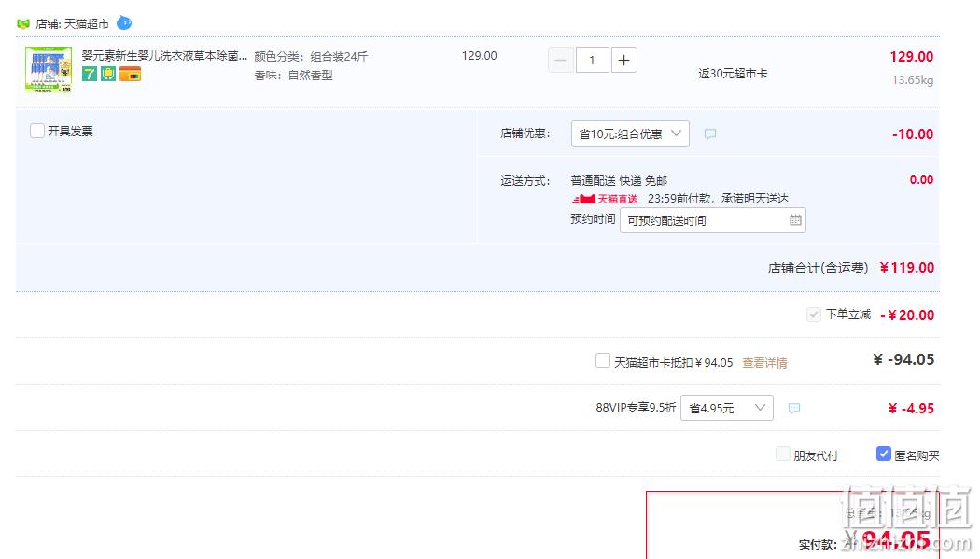Viewport: 980px width, 559px height.
Task: Click the 返30元超市卡 promotion text
Action: (x=733, y=74)
